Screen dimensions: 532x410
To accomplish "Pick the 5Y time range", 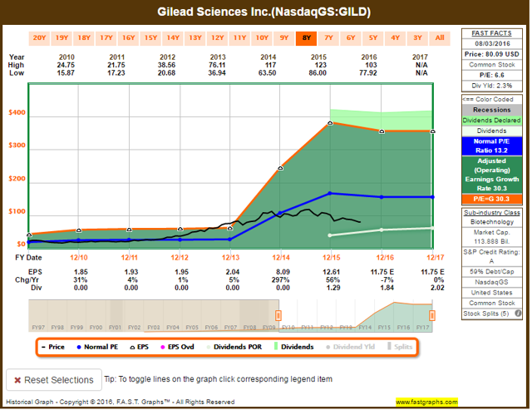I will coord(373,38).
